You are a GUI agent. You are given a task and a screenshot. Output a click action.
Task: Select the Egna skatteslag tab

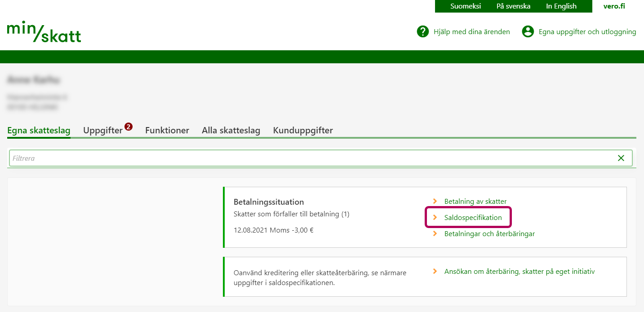pos(39,131)
